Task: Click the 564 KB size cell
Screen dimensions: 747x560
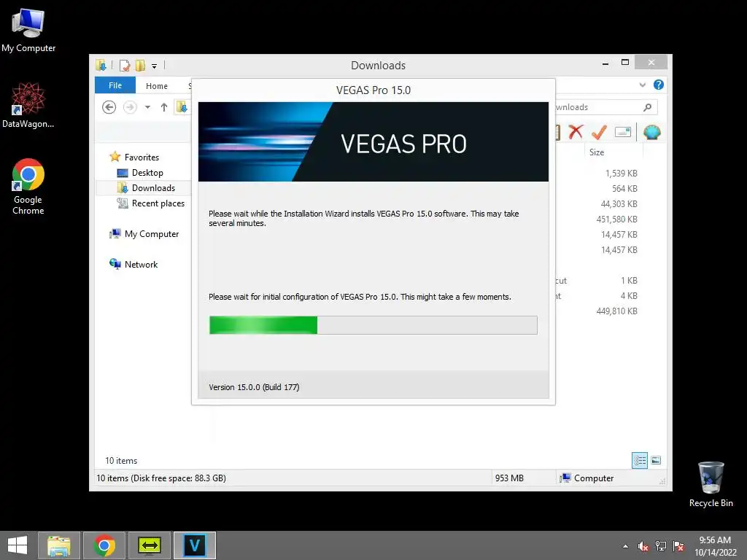Action: 624,189
